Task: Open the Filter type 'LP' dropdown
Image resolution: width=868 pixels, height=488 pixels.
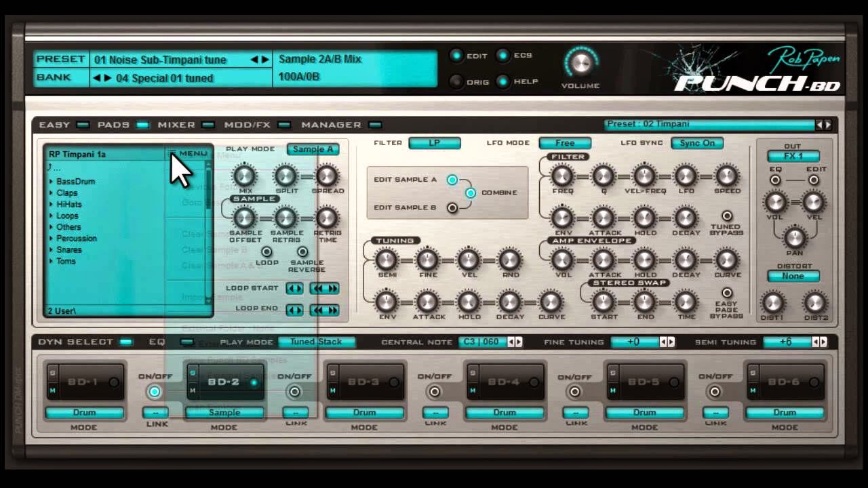Action: (x=435, y=143)
